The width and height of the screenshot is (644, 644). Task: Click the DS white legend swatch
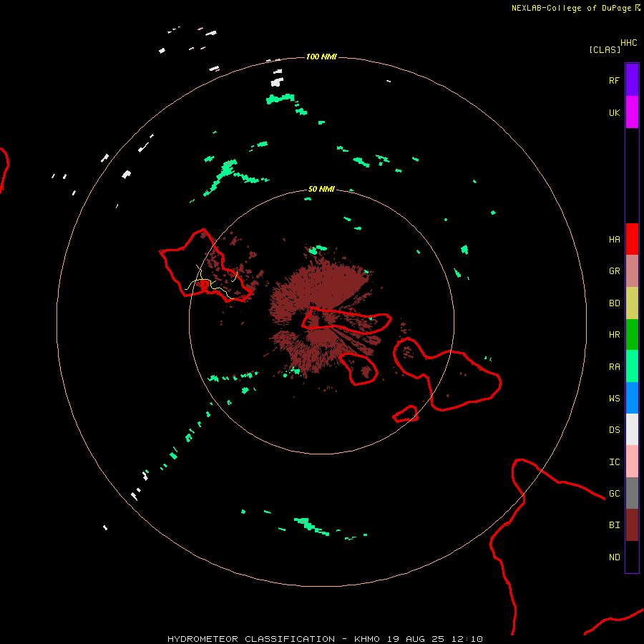click(x=632, y=429)
